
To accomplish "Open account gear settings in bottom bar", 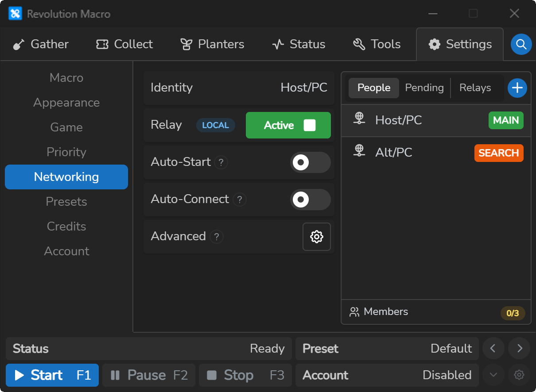I will point(519,375).
